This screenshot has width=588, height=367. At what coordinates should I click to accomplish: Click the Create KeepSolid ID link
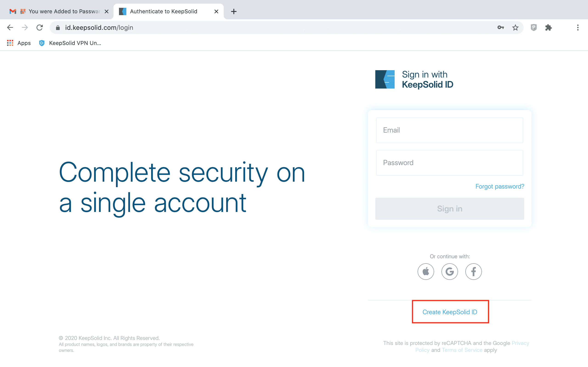pos(450,312)
